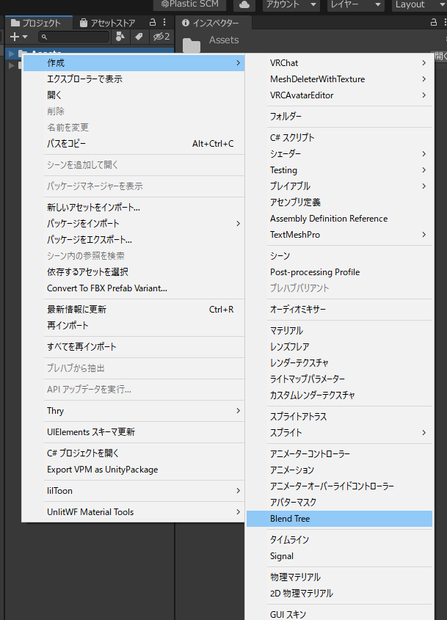Create a new フォルダー from the submenu
This screenshot has width=447, height=620.
pyautogui.click(x=339, y=117)
